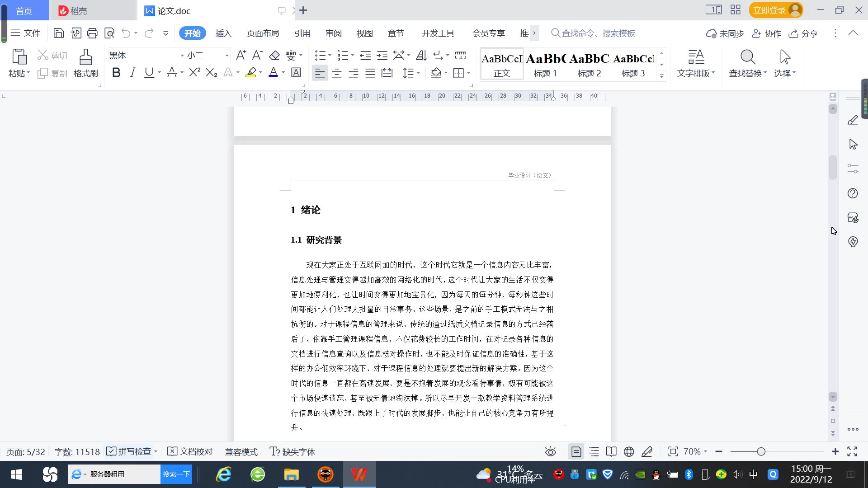Screen dimensions: 868x488
Task: Click the pen icon in right sidebar
Action: click(853, 120)
